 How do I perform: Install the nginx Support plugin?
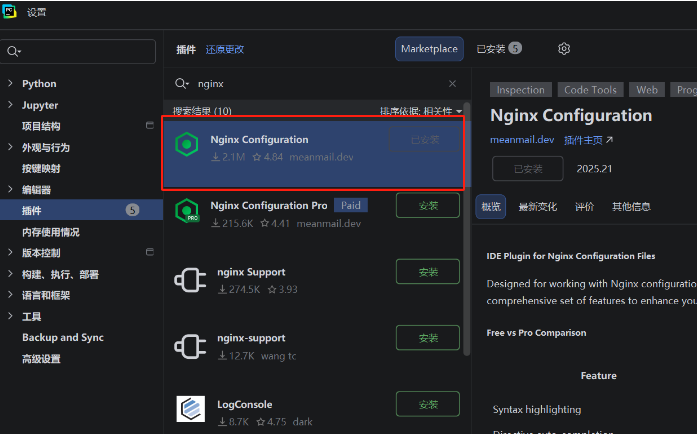pyautogui.click(x=428, y=272)
